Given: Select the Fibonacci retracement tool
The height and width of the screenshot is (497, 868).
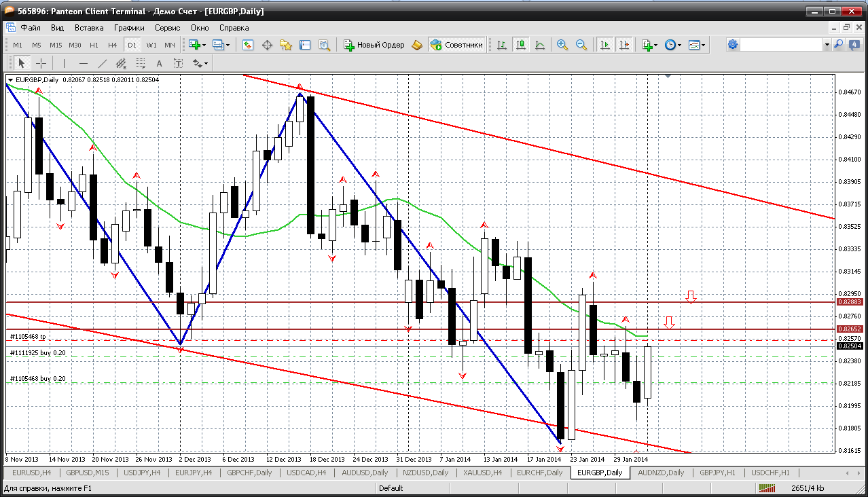Looking at the screenshot, I should pos(141,63).
